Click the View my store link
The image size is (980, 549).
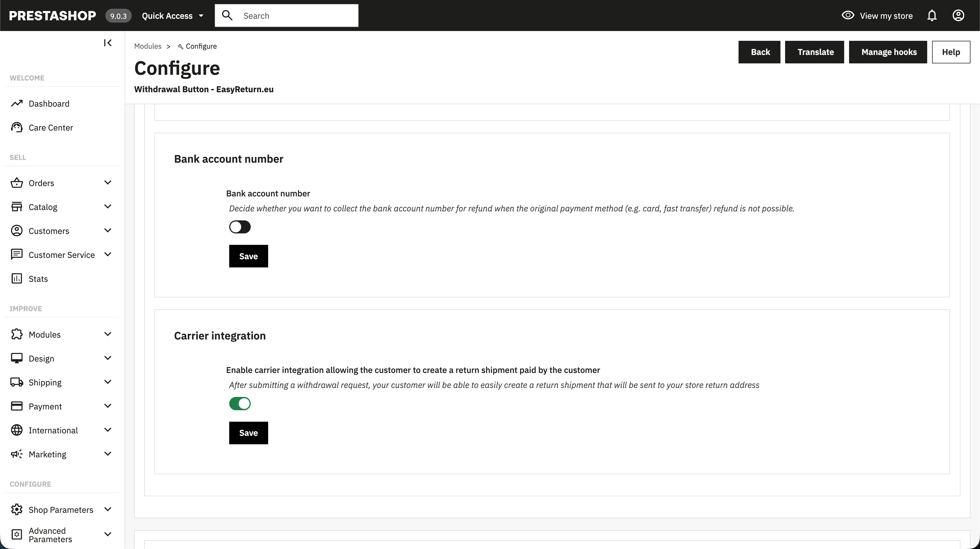(886, 16)
